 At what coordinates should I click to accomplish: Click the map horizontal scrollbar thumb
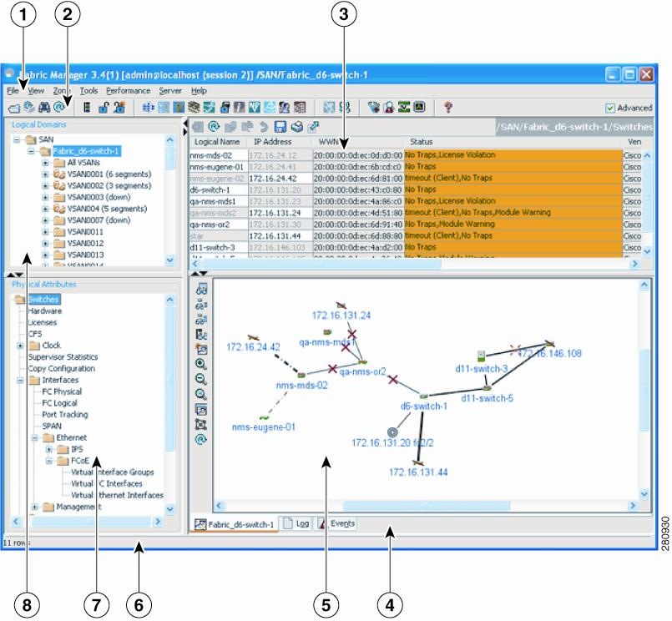coord(427,506)
